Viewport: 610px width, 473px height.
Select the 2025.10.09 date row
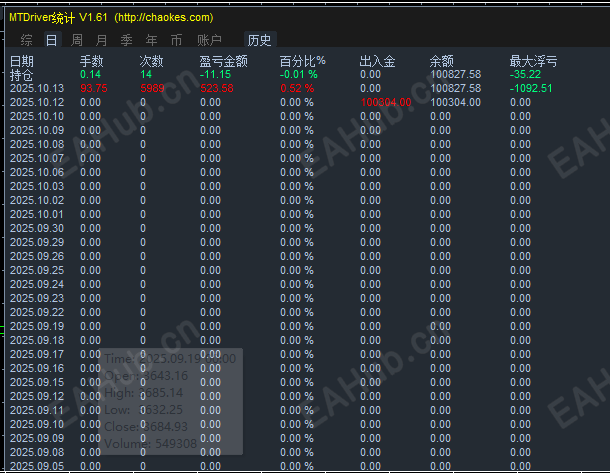coord(37,130)
